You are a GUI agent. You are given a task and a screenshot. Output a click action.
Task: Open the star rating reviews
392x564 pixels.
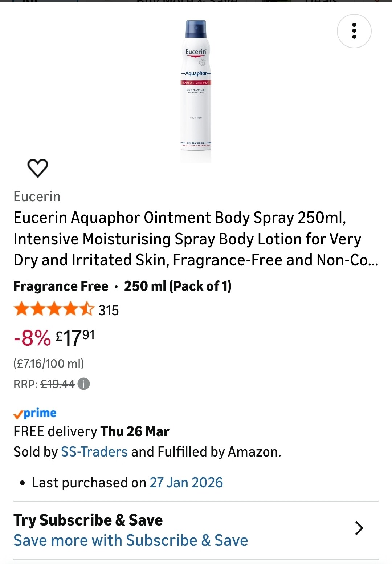[54, 309]
